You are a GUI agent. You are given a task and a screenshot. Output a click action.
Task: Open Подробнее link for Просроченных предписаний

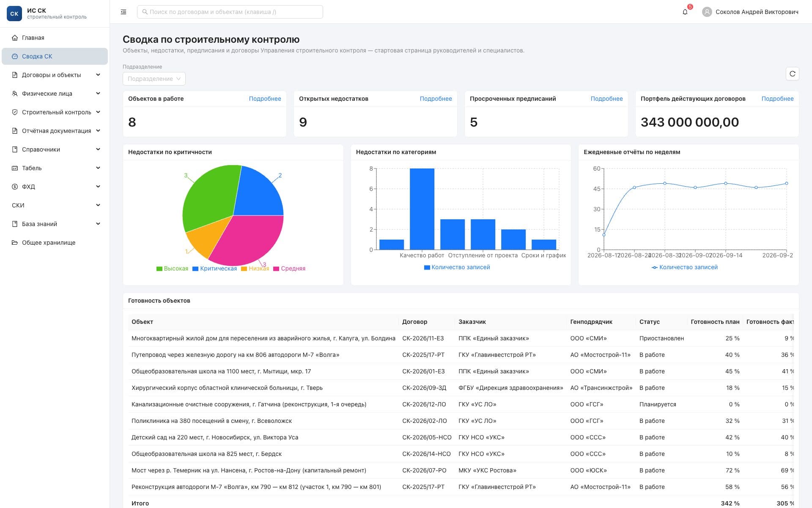point(606,99)
